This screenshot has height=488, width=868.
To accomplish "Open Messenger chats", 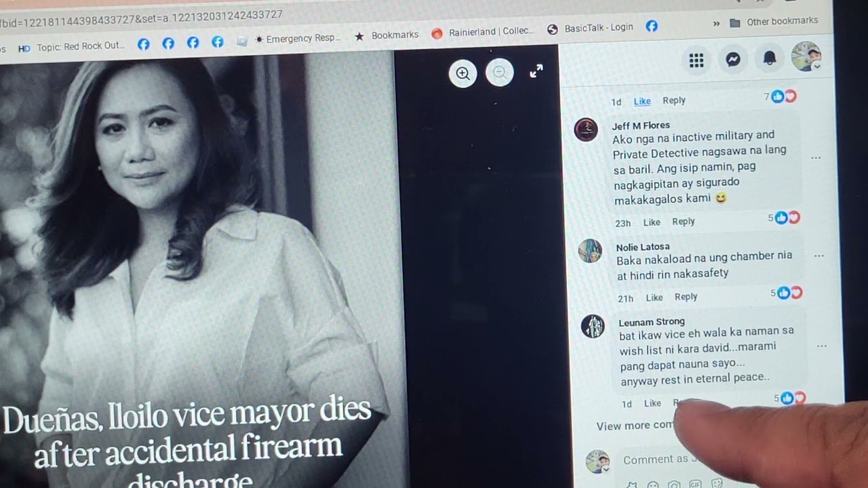I will 733,60.
